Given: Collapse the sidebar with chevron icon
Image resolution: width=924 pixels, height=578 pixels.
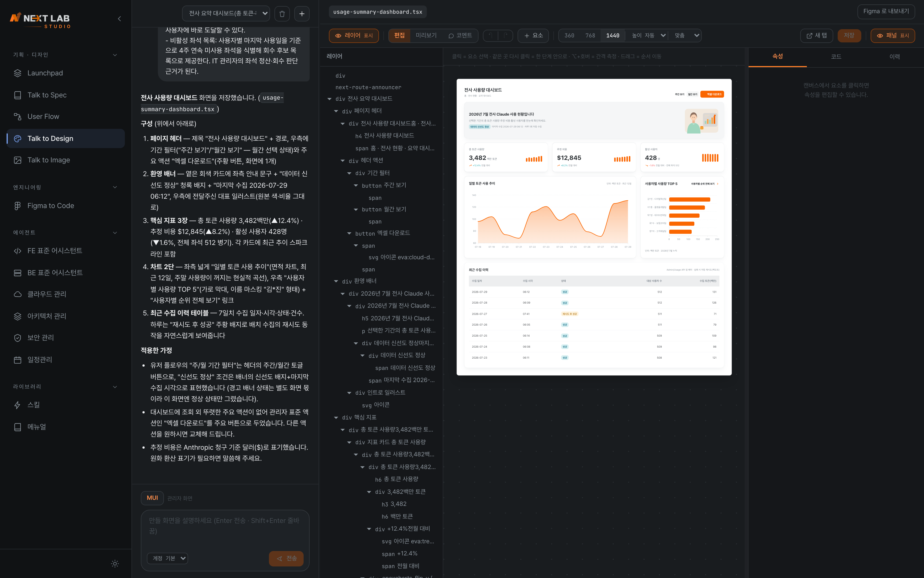Looking at the screenshot, I should pos(120,18).
